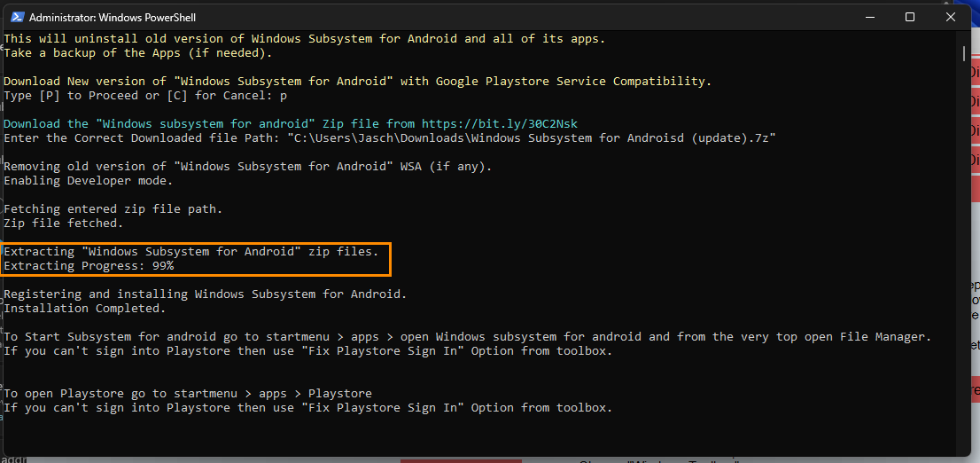980x463 pixels.
Task: Click the line starting "Download New version of"
Action: click(x=357, y=82)
